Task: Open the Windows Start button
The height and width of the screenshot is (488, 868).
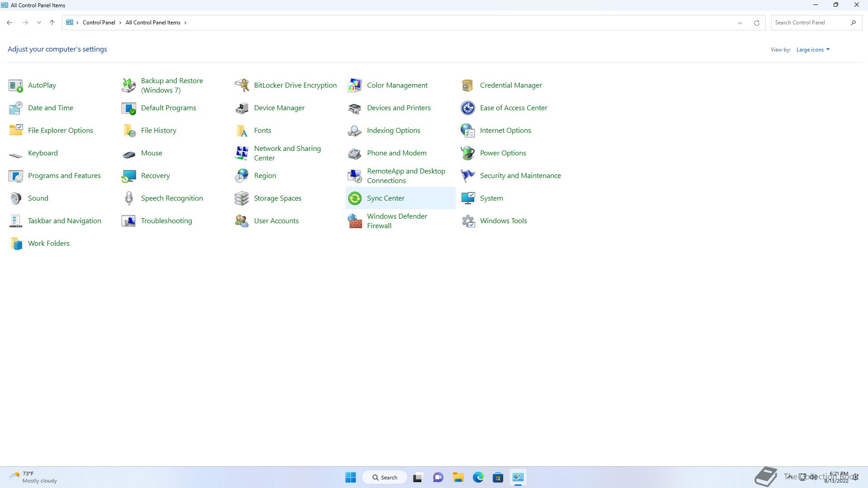Action: (350, 477)
